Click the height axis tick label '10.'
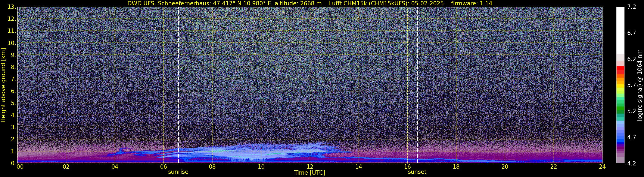Image resolution: width=644 pixels, height=177 pixels. tap(12, 43)
